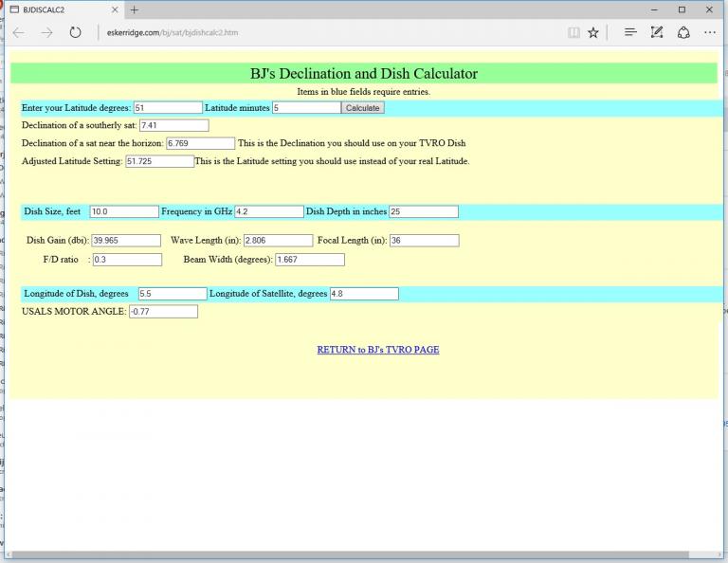728x563 pixels.
Task: Click the browser Forward arrow
Action: (46, 32)
